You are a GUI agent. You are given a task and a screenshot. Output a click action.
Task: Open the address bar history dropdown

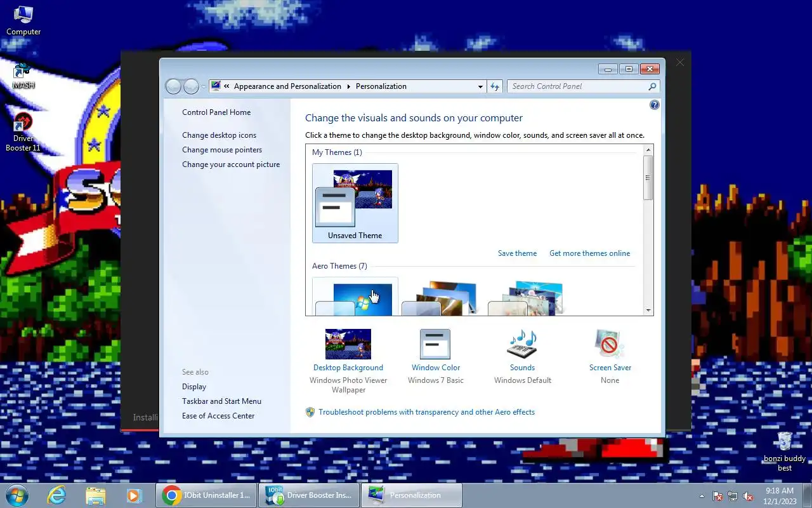(480, 86)
